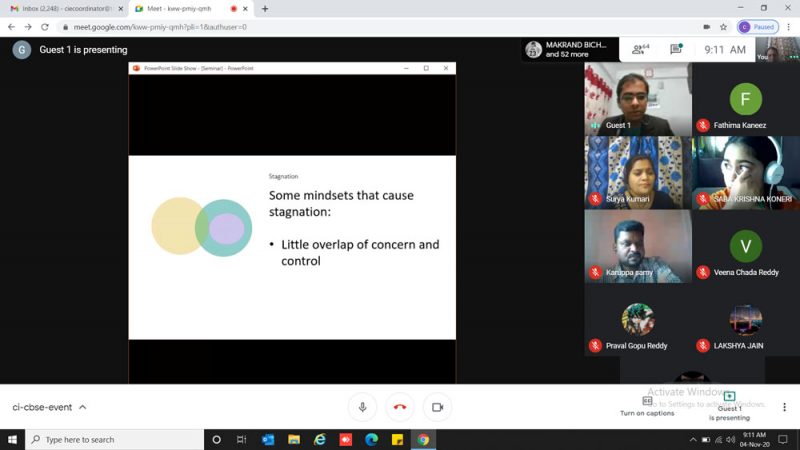Click your own video thumbnail marked You
Viewport: 800px width, 450px height.
click(x=777, y=49)
